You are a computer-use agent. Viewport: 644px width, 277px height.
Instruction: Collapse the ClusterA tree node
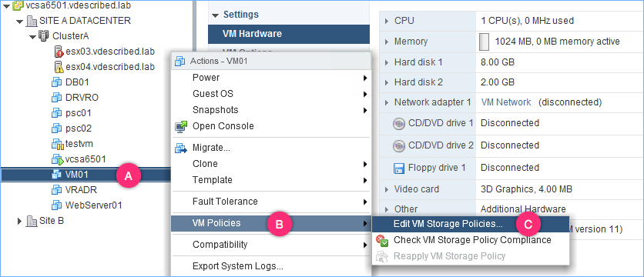point(33,36)
